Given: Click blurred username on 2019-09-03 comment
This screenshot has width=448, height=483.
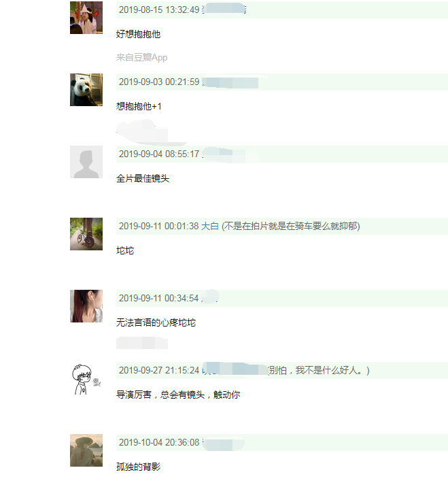Looking at the screenshot, I should [x=230, y=82].
